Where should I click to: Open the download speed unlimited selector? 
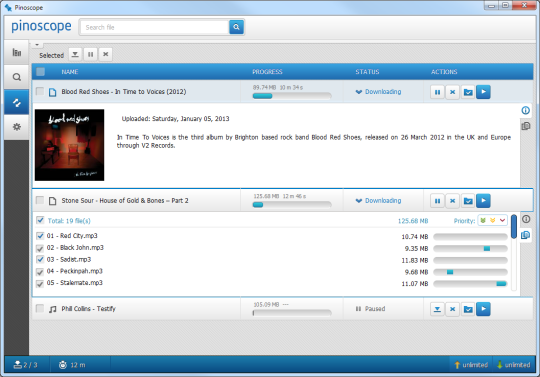click(x=513, y=365)
